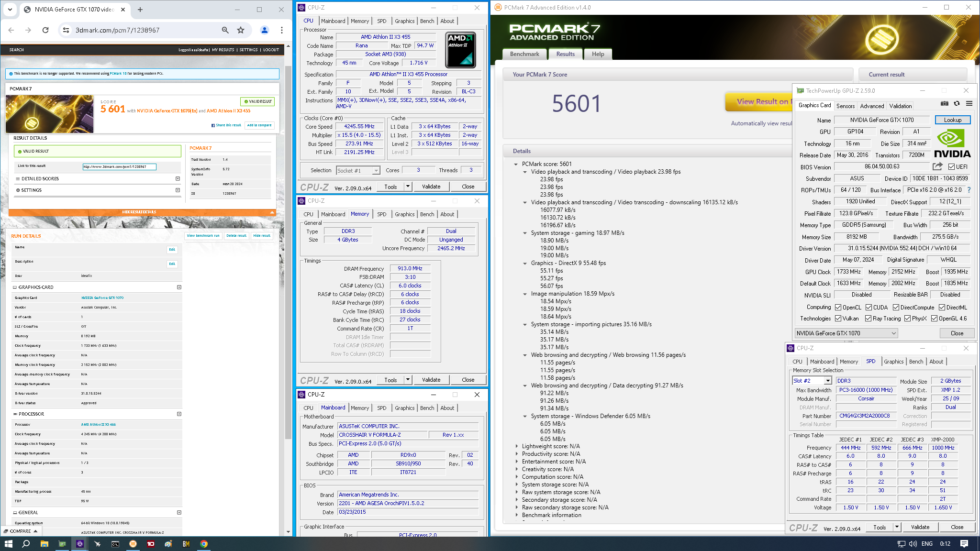Click the volume icon in system tray
The image size is (980, 551).
point(913,544)
